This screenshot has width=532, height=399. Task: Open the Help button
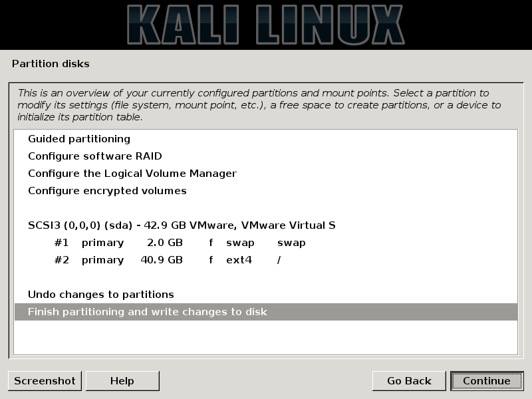[122, 380]
